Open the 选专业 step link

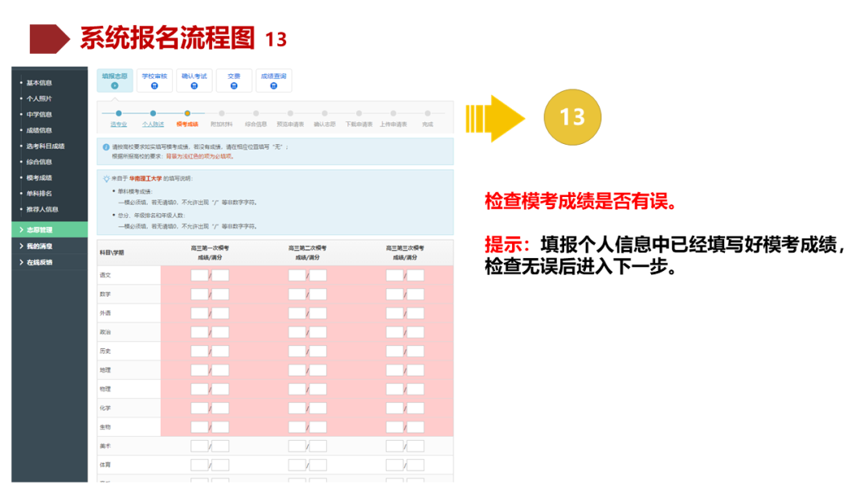click(x=118, y=121)
